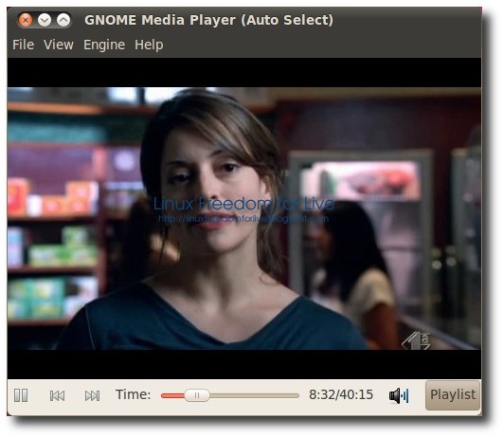Skip to the previous track
Image resolution: width=504 pixels, height=438 pixels.
pos(57,395)
